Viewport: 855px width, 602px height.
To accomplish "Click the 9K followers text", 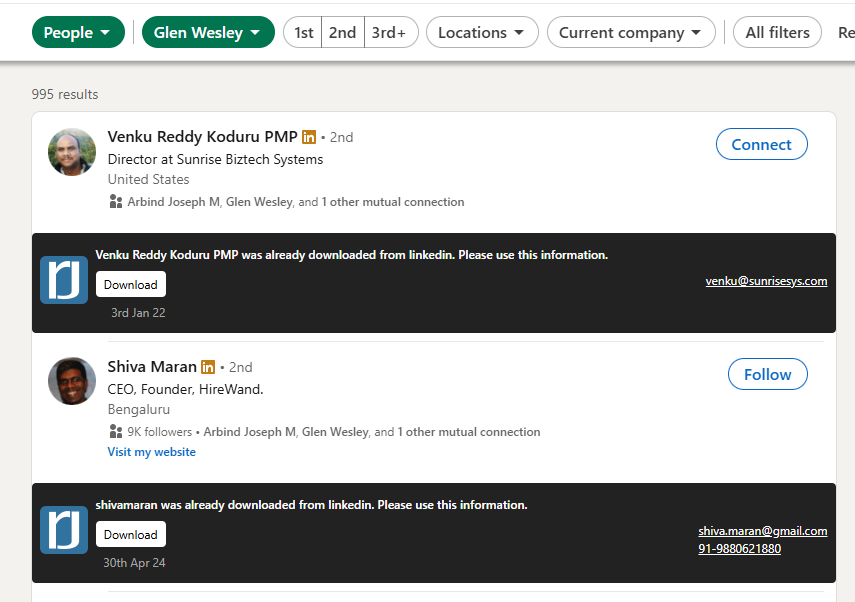I will coord(160,432).
